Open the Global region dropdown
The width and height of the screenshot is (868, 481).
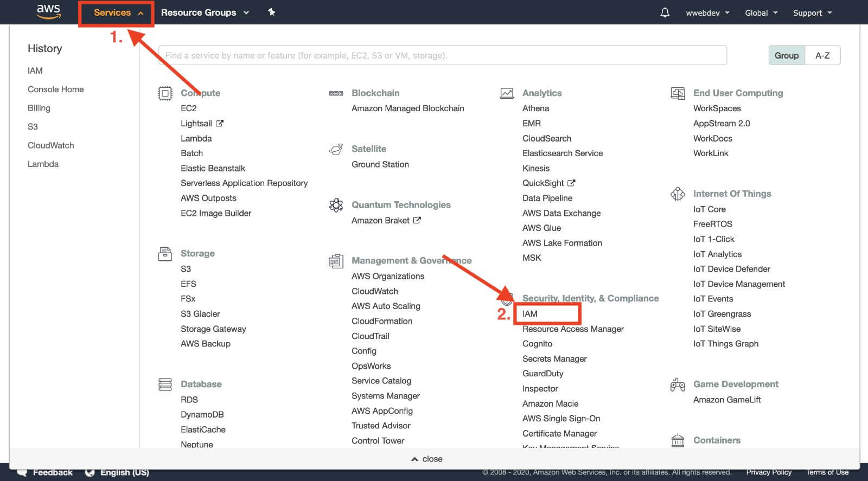click(761, 13)
